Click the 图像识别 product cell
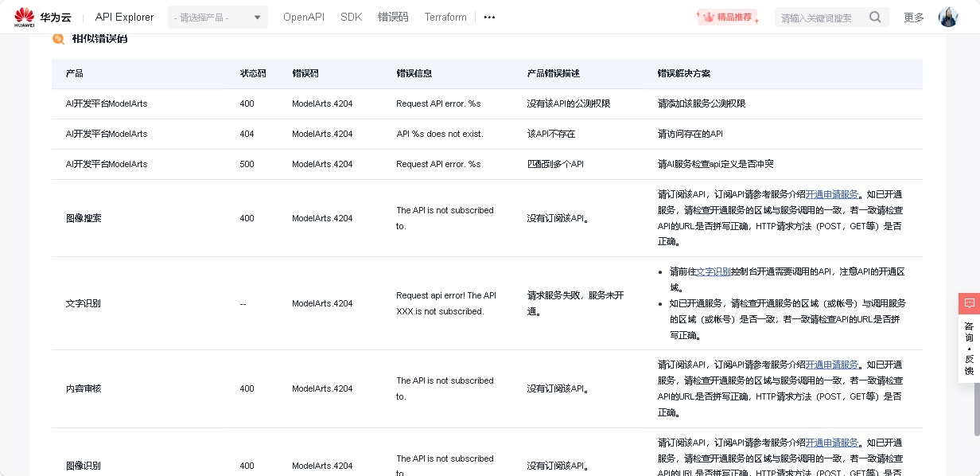Screen dimensions: 980x476 pos(84,466)
